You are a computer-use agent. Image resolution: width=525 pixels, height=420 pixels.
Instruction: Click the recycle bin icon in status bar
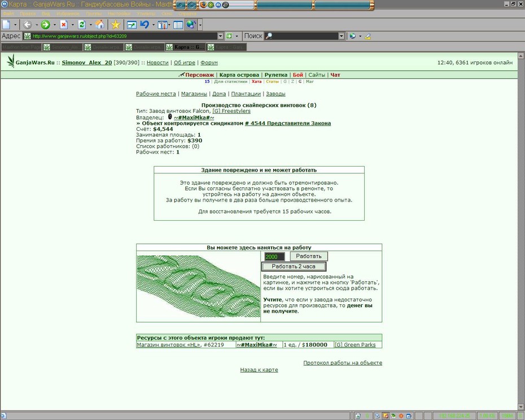click(x=358, y=416)
